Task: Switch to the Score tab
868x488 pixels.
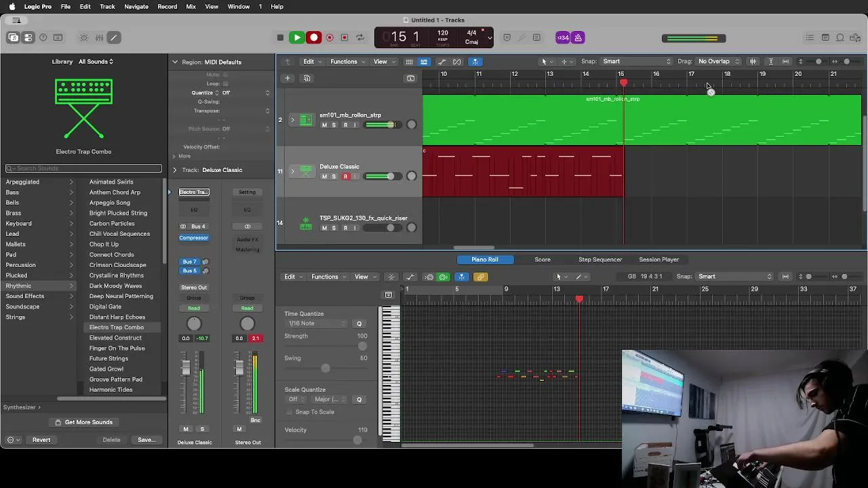Action: pyautogui.click(x=542, y=260)
